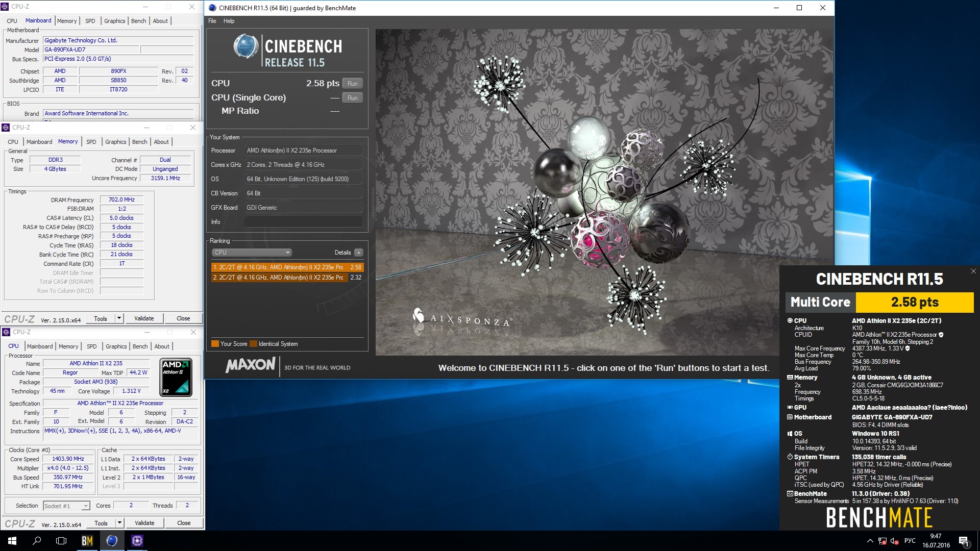Switch to SPD tab in the top CPU-Z window
Viewport: 980px width, 551px height.
pos(90,21)
